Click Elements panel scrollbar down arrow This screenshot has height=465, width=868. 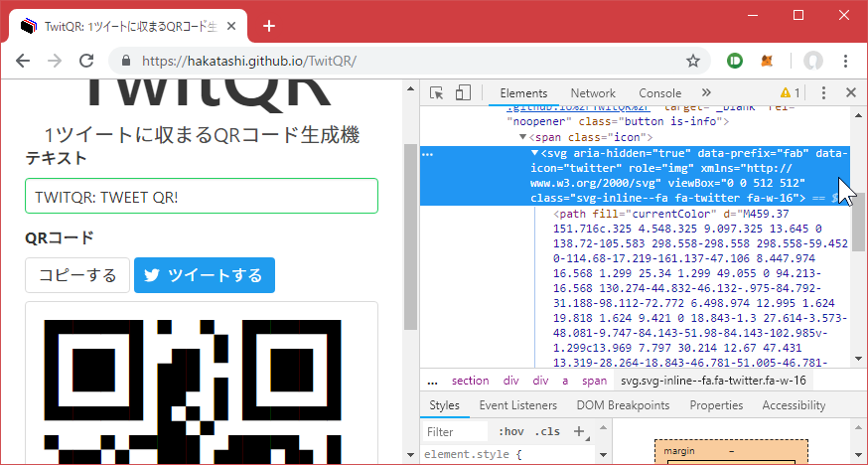(x=858, y=360)
